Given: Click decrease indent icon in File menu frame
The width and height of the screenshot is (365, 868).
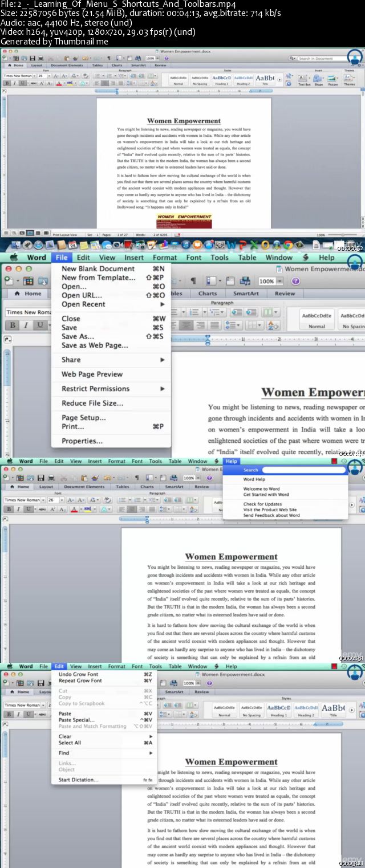Looking at the screenshot, I should click(237, 312).
